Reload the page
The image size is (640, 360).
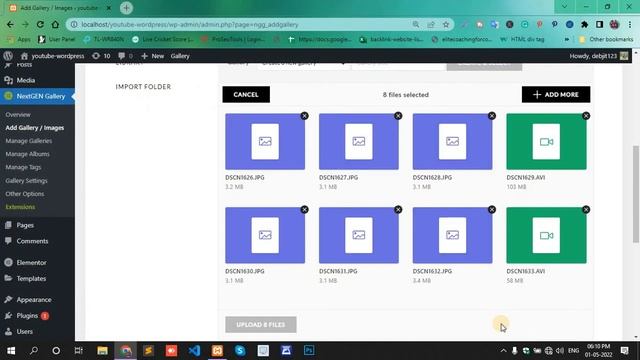[x=40, y=24]
